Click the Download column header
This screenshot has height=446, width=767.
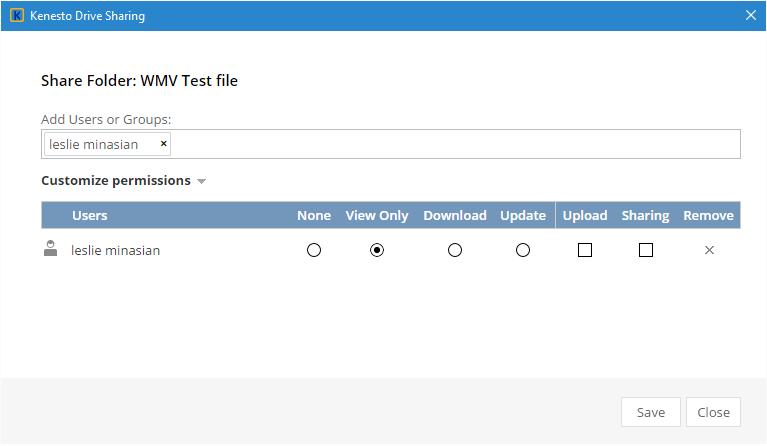(x=455, y=215)
